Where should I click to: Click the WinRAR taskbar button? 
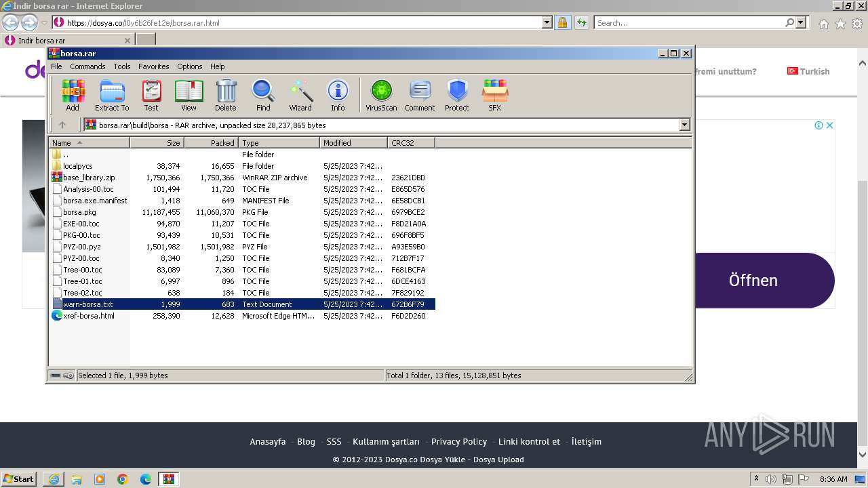coord(169,479)
